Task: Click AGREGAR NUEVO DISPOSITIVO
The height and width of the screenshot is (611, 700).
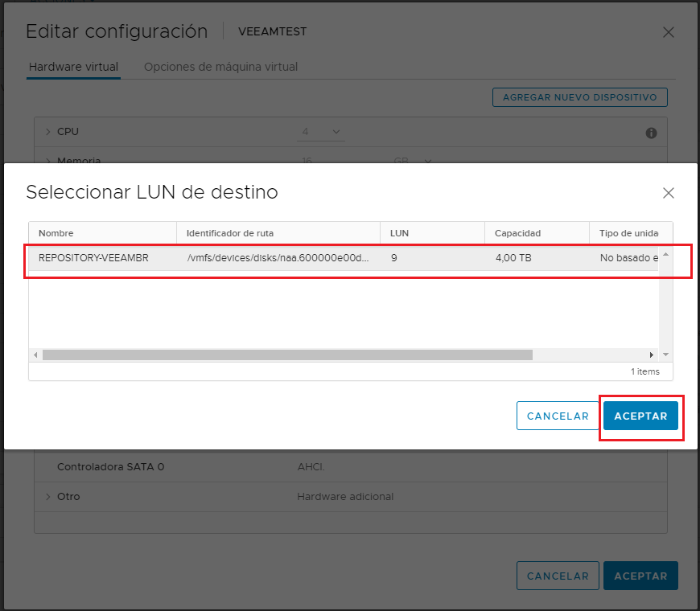Action: 579,96
